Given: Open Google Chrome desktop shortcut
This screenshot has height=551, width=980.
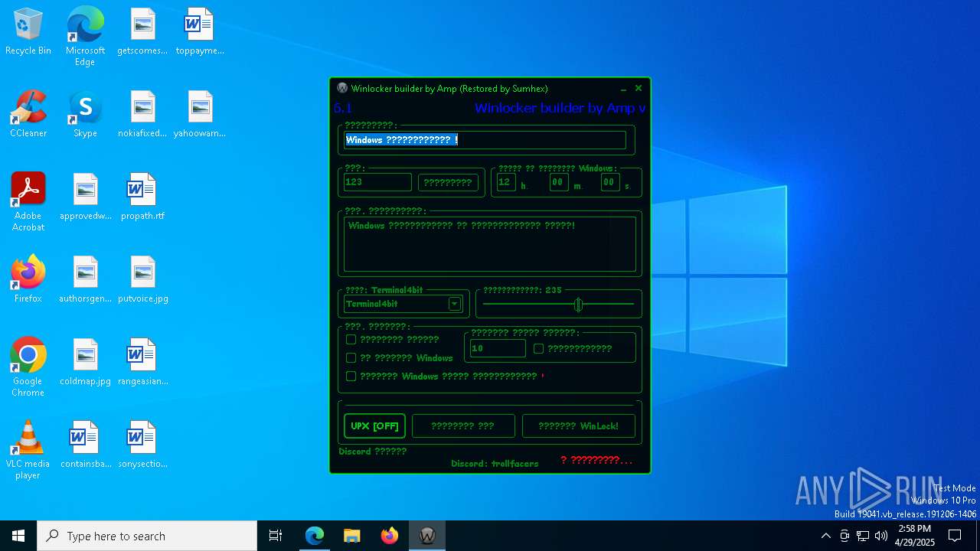Looking at the screenshot, I should [x=28, y=367].
